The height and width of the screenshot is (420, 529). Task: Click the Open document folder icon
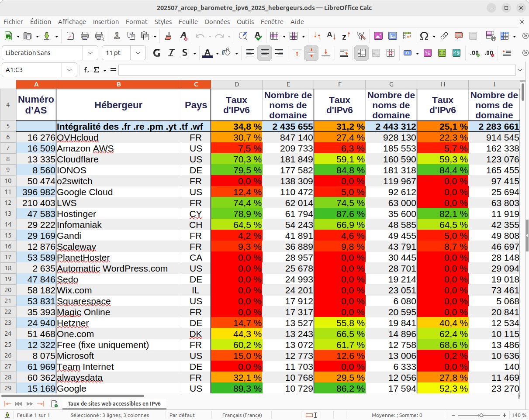[28, 36]
